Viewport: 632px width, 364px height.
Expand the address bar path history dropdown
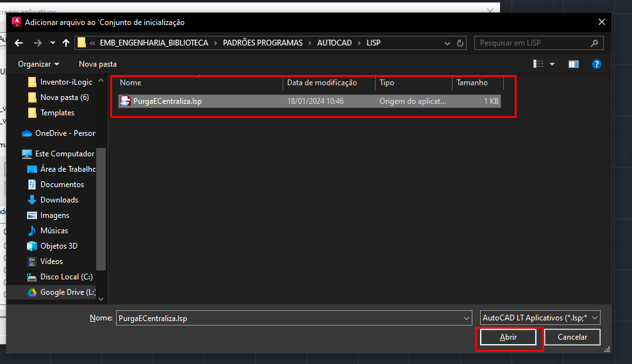tap(447, 43)
